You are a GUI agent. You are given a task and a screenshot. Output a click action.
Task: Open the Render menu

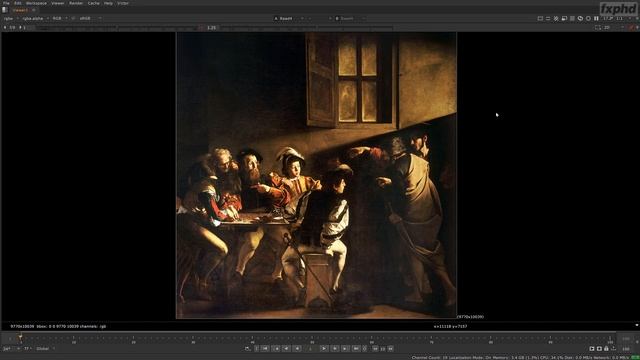[76, 3]
